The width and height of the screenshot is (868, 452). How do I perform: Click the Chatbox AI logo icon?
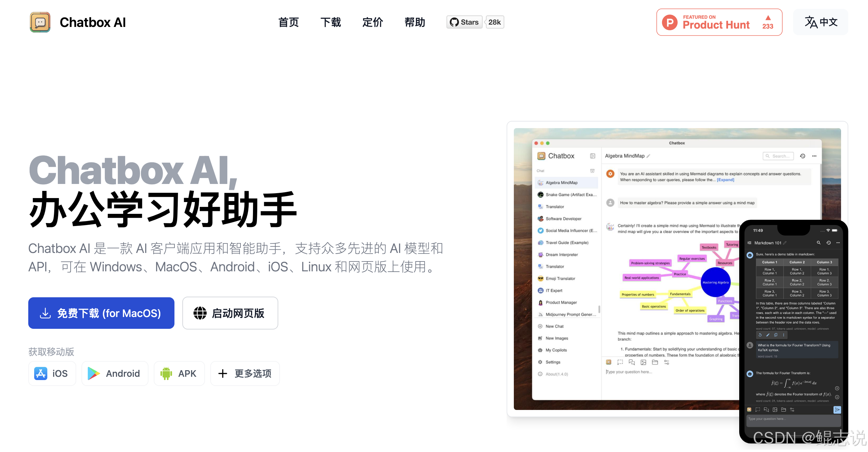[40, 22]
